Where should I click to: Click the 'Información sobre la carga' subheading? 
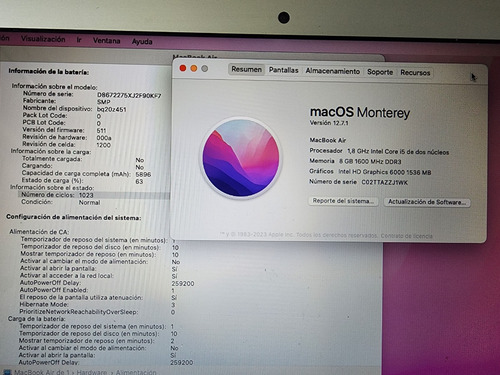click(51, 152)
